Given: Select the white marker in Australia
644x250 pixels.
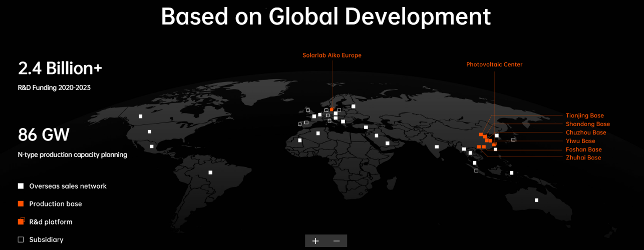Looking at the screenshot, I should (536, 200).
